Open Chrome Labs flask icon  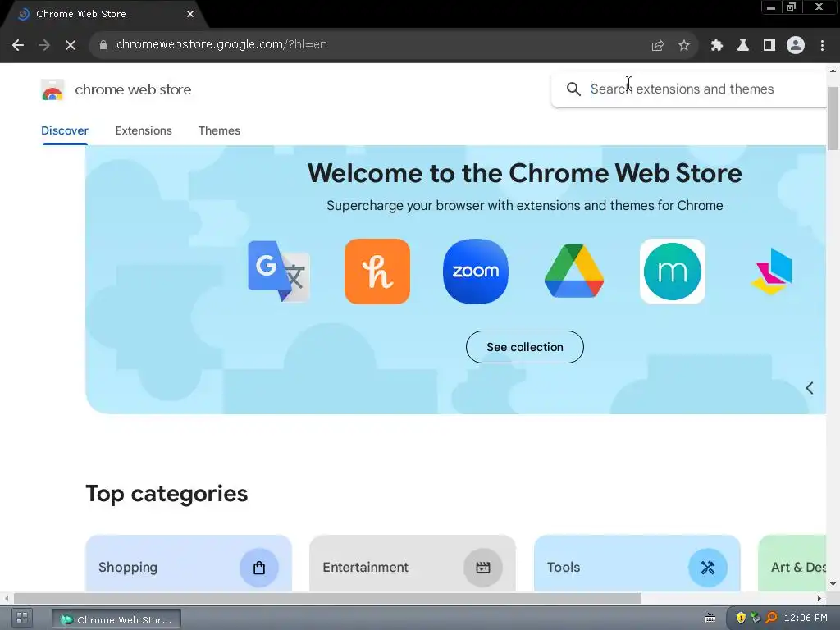[x=742, y=45]
